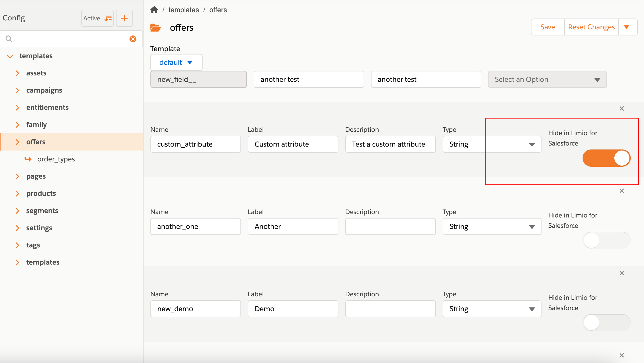This screenshot has height=363, width=644.
Task: Remove the new_demo row with X
Action: point(622,273)
